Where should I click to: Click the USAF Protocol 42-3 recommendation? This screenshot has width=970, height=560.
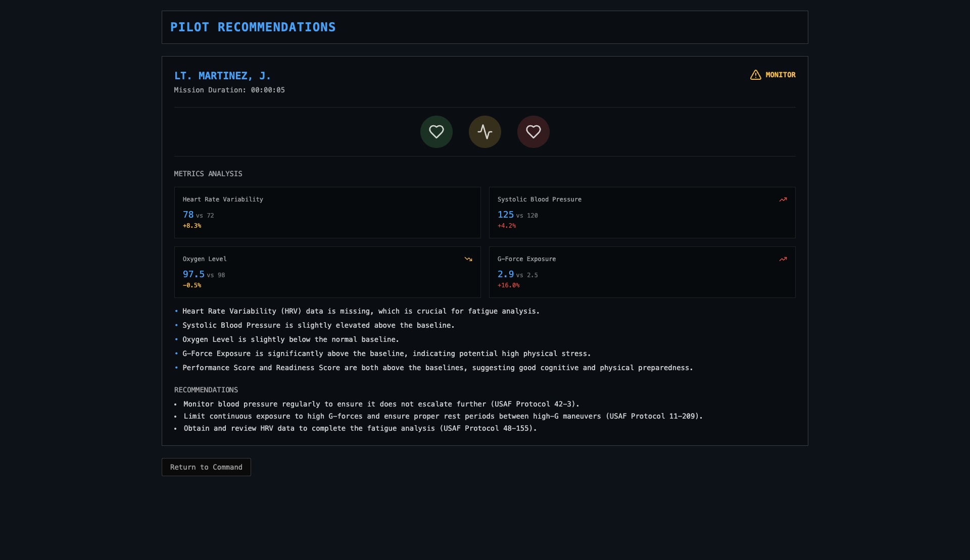pyautogui.click(x=381, y=404)
